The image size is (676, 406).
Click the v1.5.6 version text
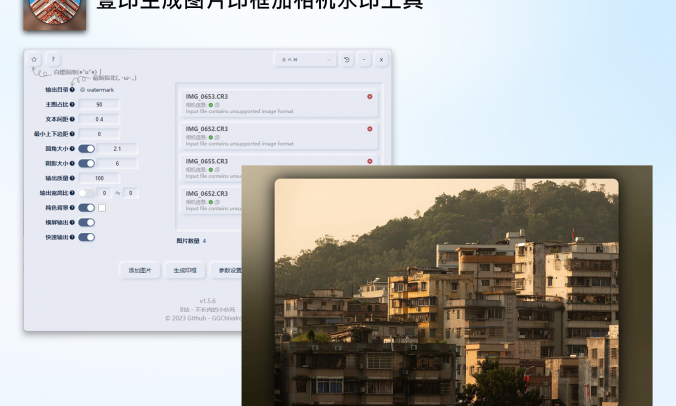tap(208, 301)
